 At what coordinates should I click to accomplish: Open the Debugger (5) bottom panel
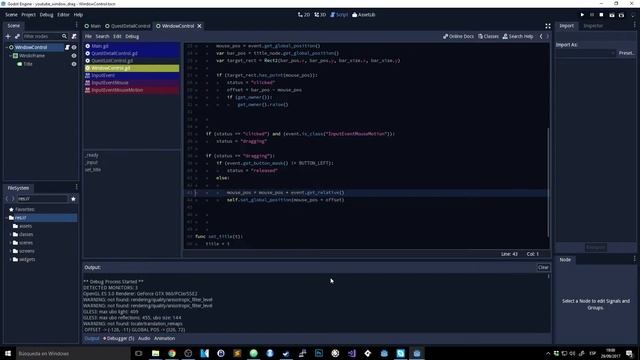(119, 338)
